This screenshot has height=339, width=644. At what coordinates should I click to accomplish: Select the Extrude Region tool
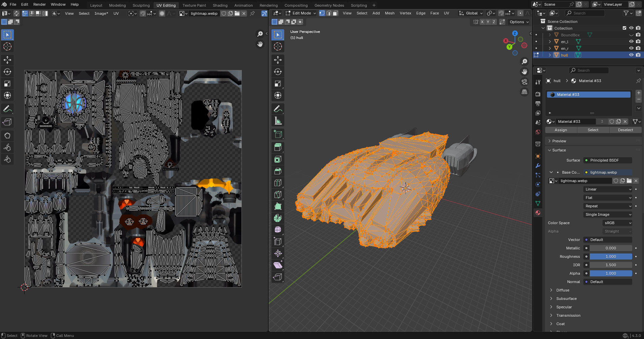278,147
